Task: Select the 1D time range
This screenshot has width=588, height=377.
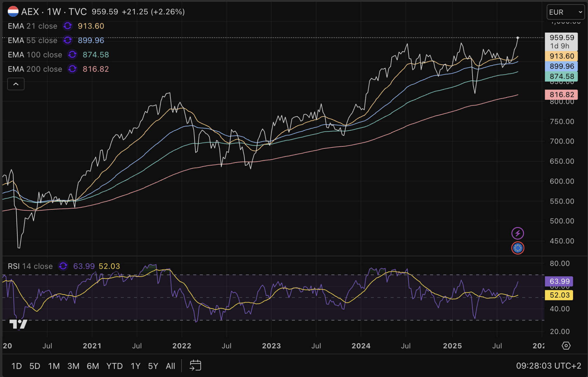Action: click(16, 366)
